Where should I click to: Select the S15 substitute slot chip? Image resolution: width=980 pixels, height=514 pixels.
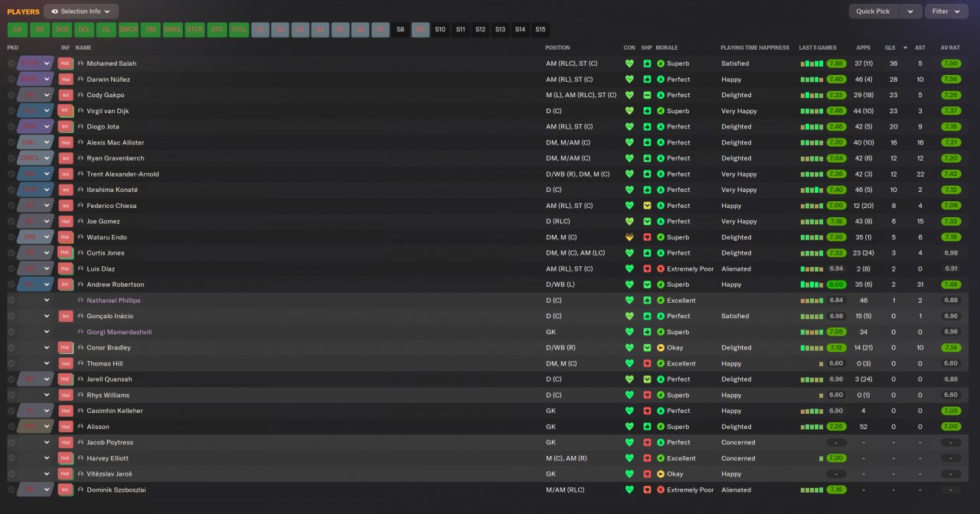(541, 30)
